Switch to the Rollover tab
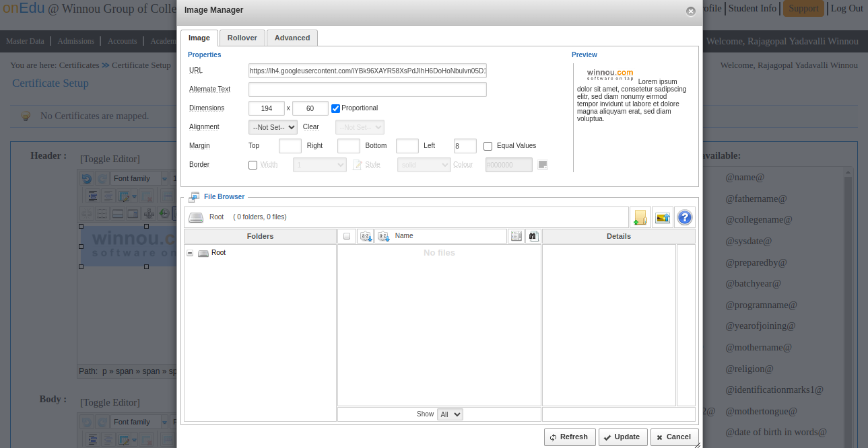868x448 pixels. (x=242, y=38)
